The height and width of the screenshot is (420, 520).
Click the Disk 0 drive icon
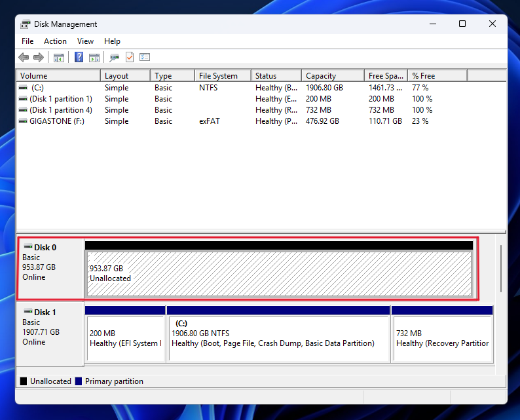pos(28,246)
